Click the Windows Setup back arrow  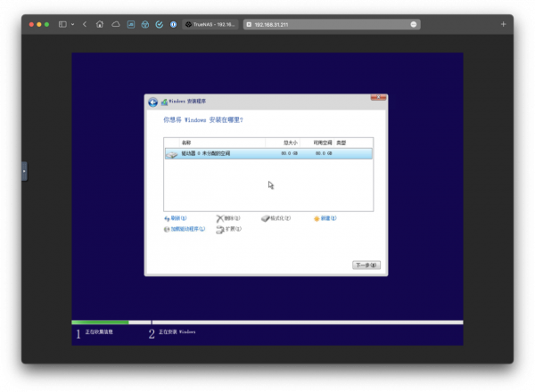click(152, 102)
